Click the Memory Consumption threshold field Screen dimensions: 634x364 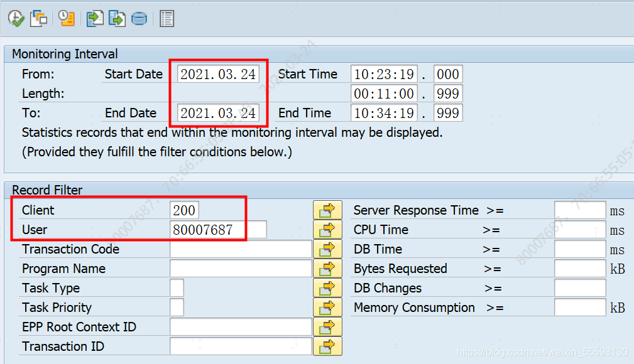pos(580,308)
